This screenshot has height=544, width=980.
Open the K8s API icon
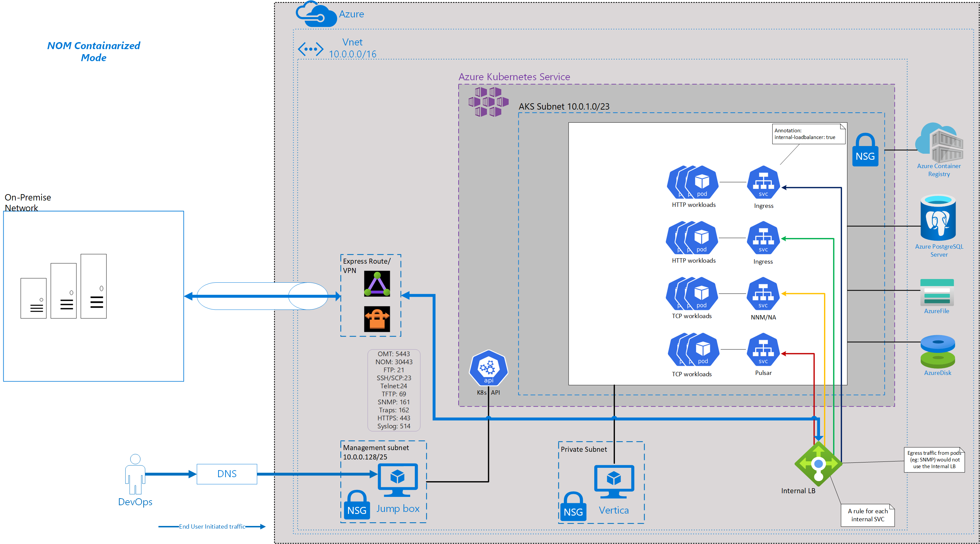tap(488, 369)
